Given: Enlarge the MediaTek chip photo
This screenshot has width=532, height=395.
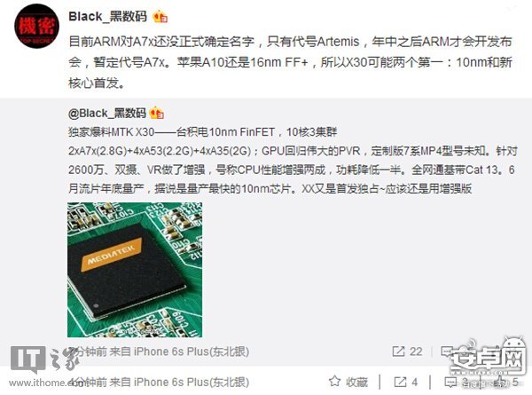Looking at the screenshot, I should pos(135,270).
